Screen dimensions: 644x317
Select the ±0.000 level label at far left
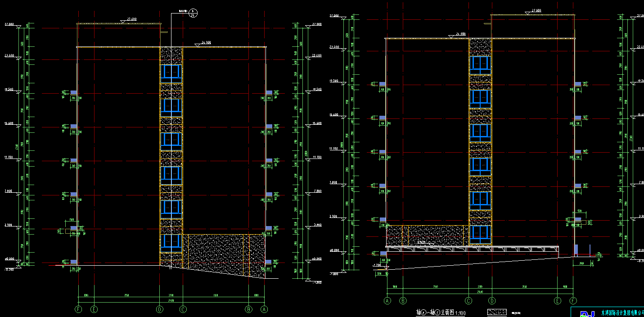pyautogui.click(x=10, y=259)
